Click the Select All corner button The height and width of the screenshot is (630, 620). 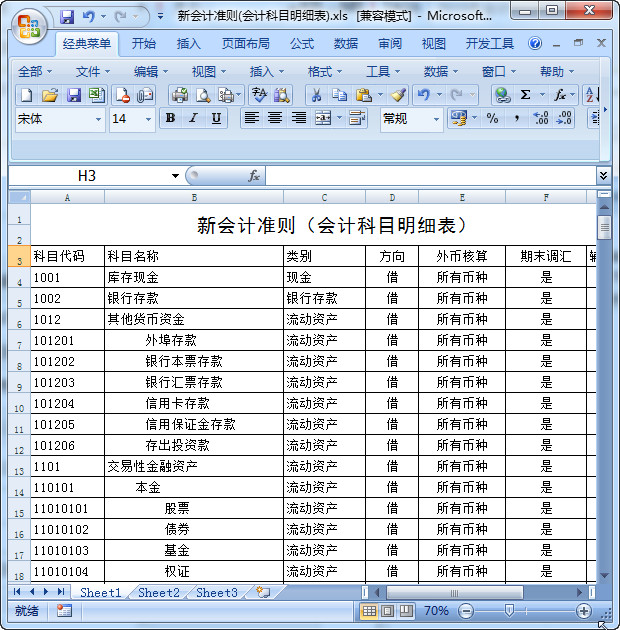19,197
